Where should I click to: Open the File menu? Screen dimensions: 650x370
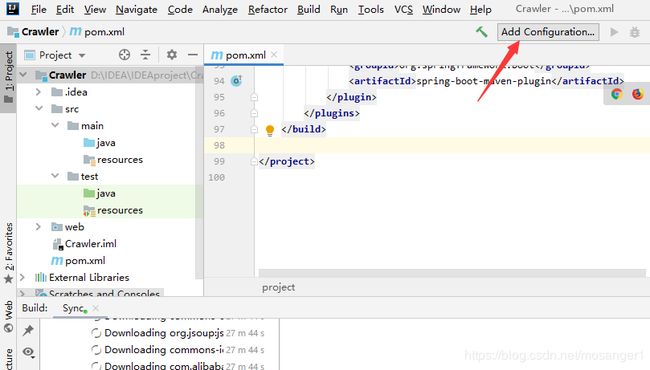point(39,9)
